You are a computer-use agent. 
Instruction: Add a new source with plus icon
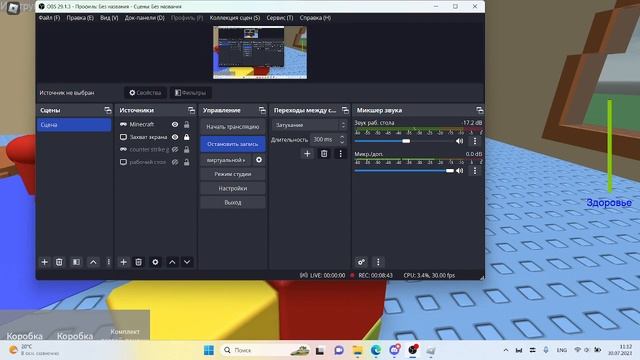pyautogui.click(x=123, y=262)
